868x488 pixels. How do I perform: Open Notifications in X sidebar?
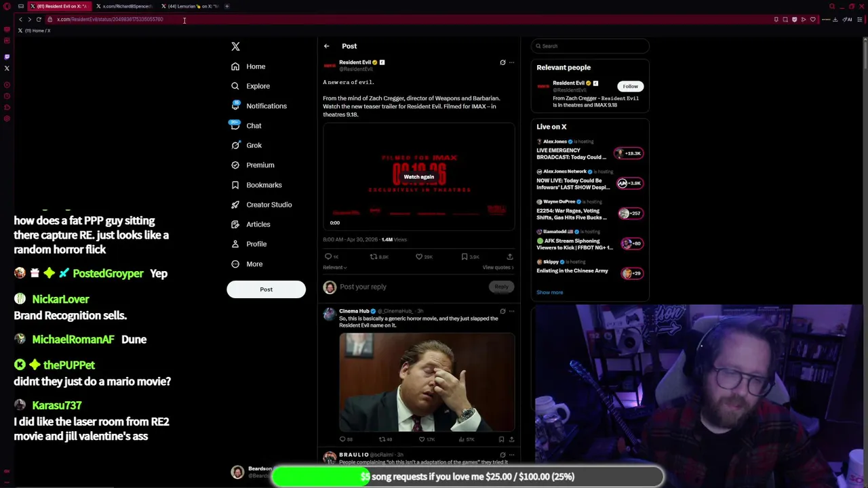[x=258, y=106]
